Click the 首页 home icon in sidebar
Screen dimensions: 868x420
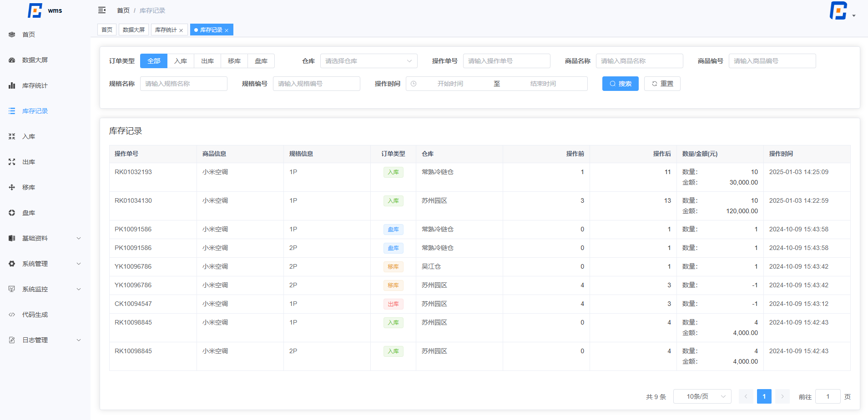point(12,35)
